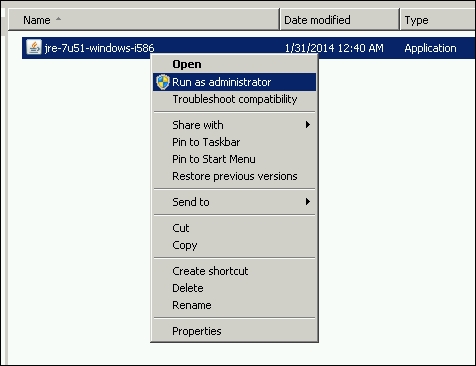Choose Cut from the context menu
Image resolution: width=476 pixels, height=366 pixels.
[x=234, y=228]
